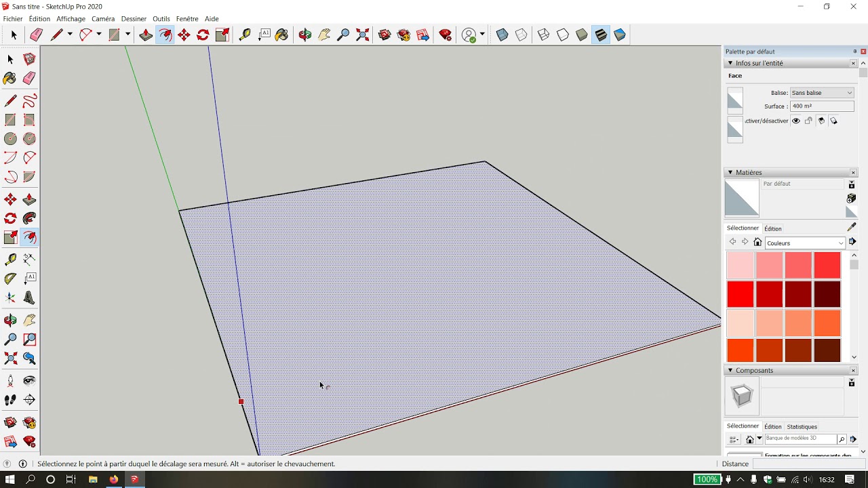This screenshot has height=488, width=868.
Task: Select the Freehand tool in left toolbar
Action: [x=30, y=101]
